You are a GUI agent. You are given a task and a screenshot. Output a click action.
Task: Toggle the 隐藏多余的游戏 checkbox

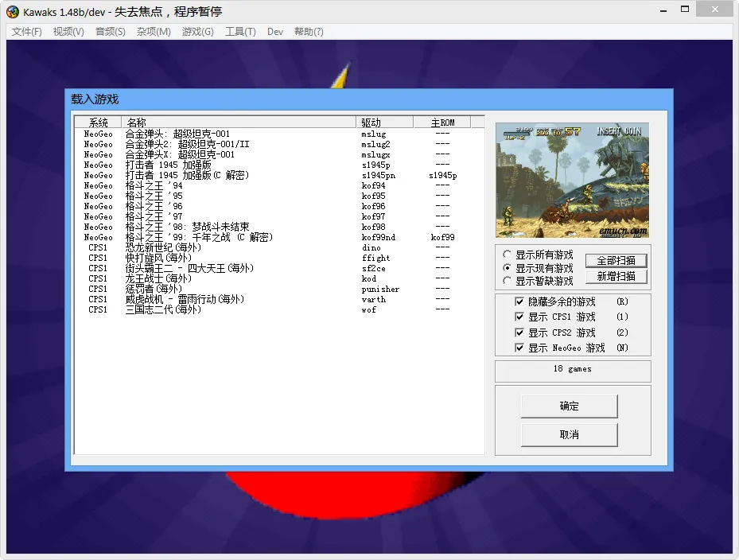point(519,301)
